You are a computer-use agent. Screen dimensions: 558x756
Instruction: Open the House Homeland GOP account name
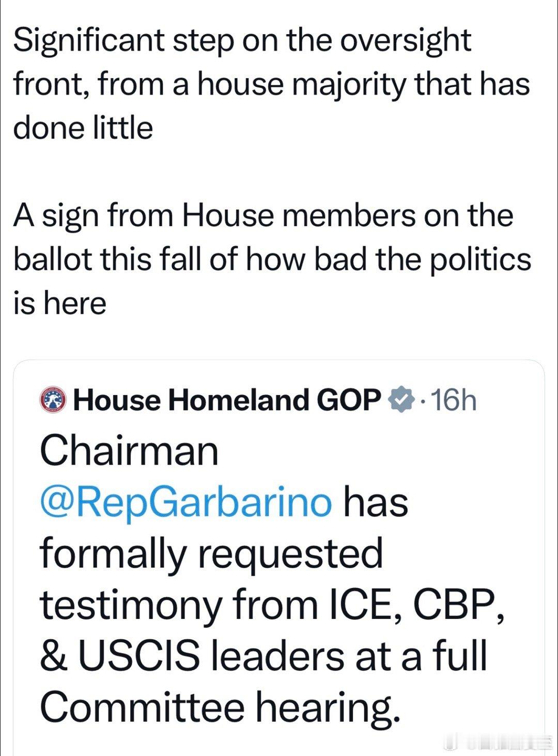(227, 400)
